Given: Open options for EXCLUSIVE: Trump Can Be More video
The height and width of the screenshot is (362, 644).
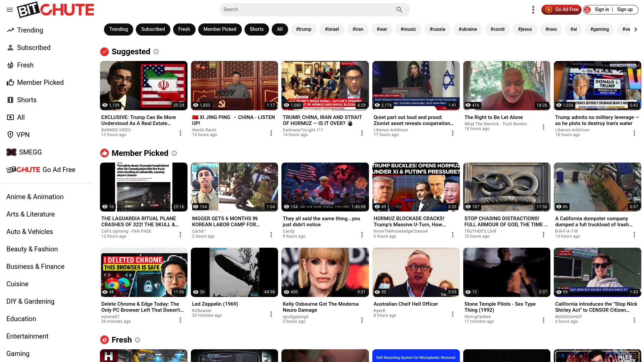Looking at the screenshot, I should [180, 133].
